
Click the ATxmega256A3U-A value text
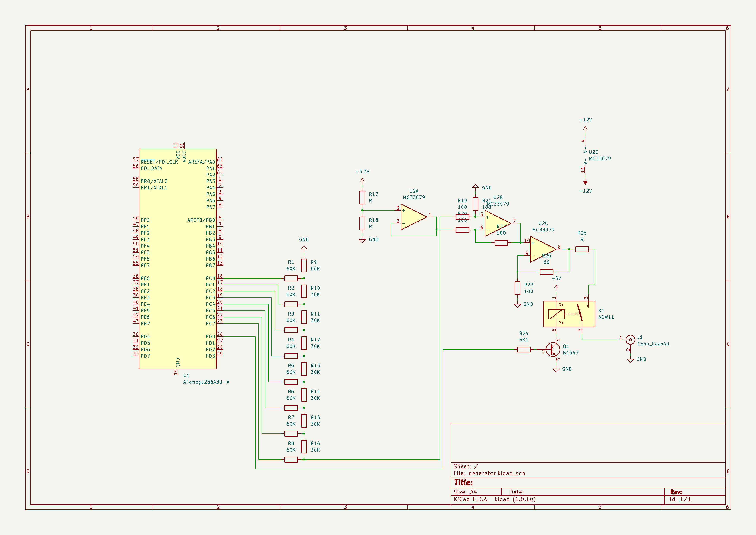[206, 382]
